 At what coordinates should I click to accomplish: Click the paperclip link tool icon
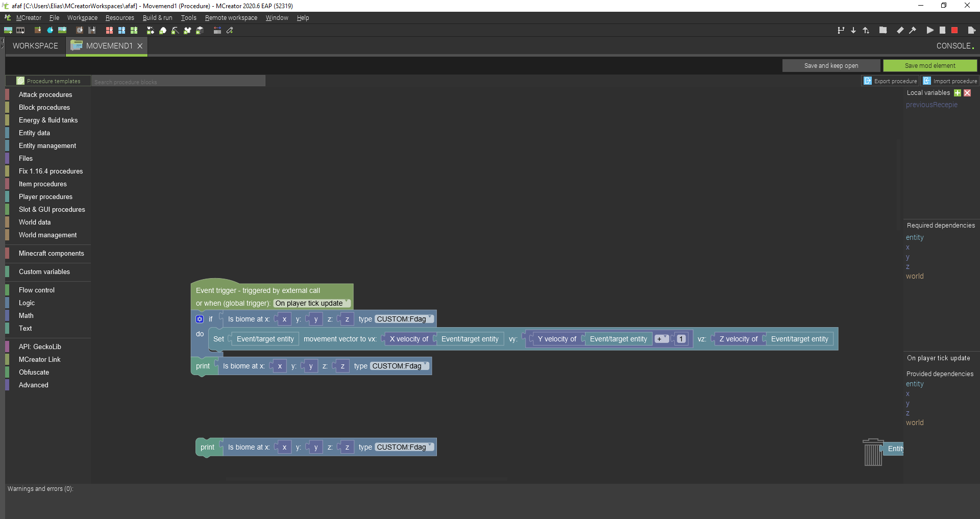230,30
